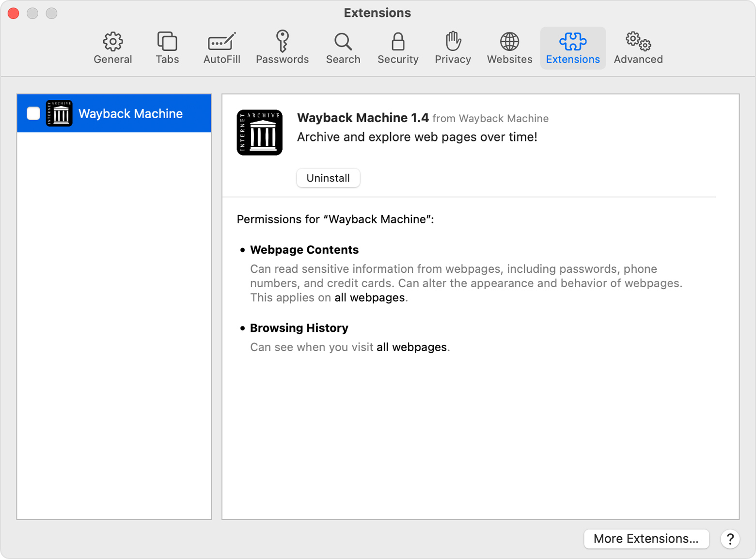Select Wayback Machine row text in extension list

pos(130,113)
